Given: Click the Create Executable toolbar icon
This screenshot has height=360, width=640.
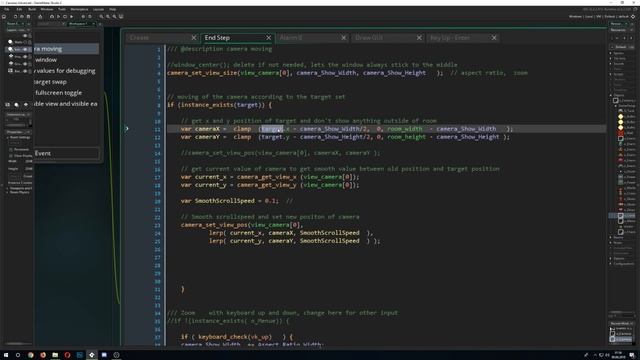Looking at the screenshot, I should [40, 17].
